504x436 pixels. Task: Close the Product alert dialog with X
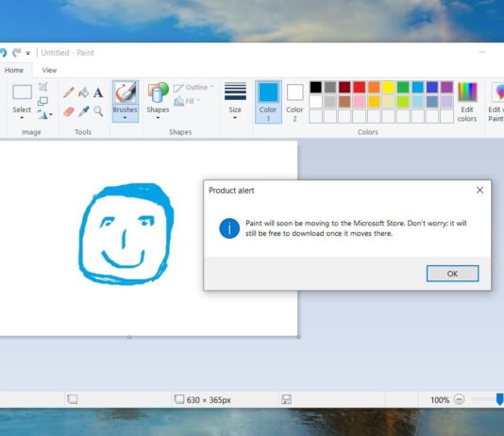pos(479,191)
